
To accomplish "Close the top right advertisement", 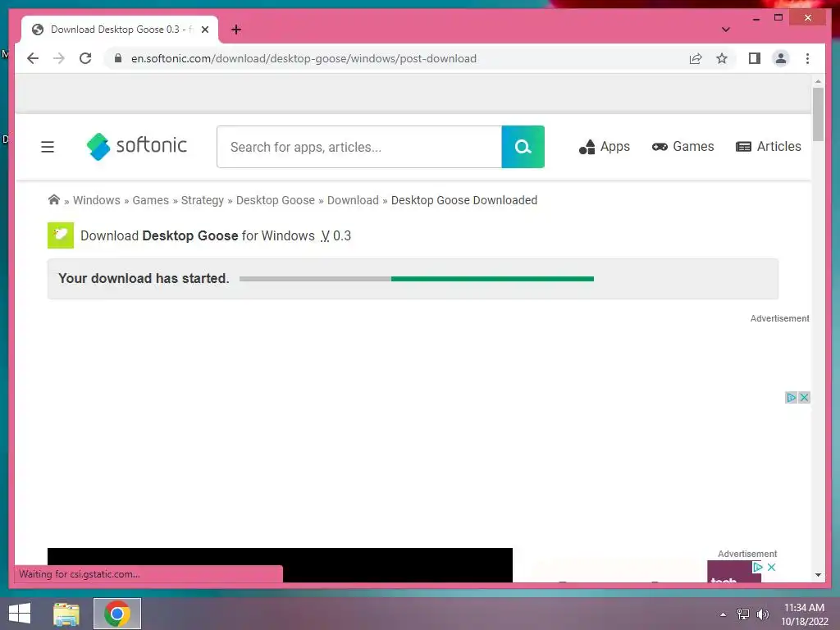I will pos(804,398).
